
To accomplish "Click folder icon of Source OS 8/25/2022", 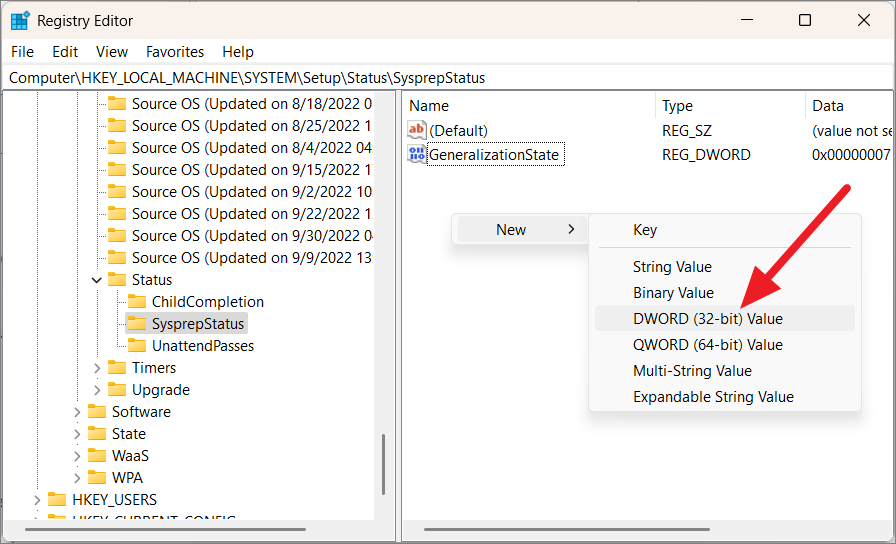I will click(x=117, y=125).
